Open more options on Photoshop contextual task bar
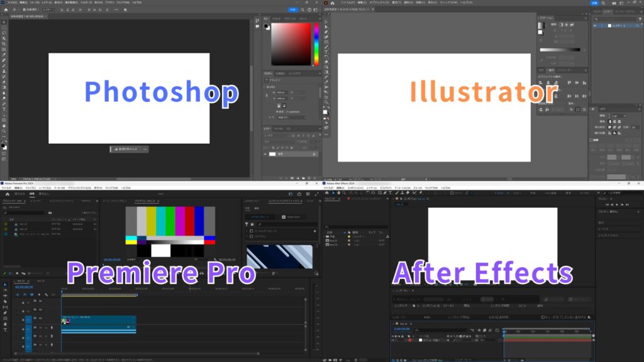 (x=145, y=149)
